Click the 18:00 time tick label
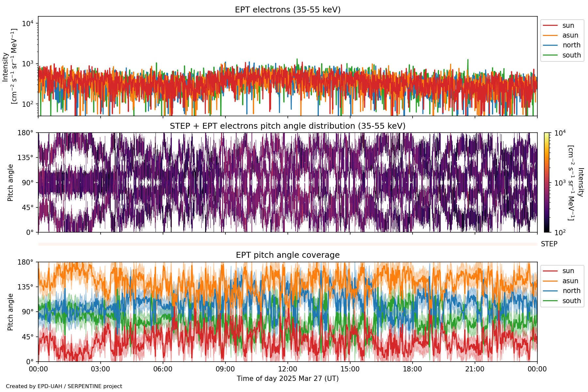The height and width of the screenshot is (392, 588). click(412, 369)
